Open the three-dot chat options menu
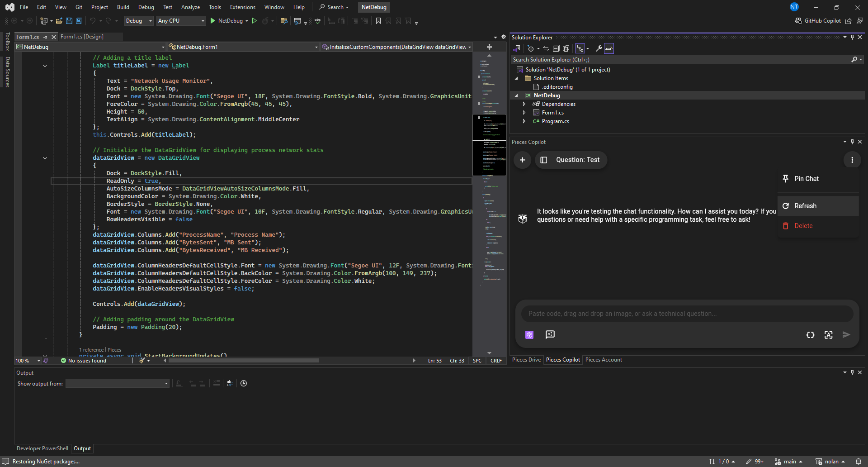The width and height of the screenshot is (868, 467). pyautogui.click(x=852, y=160)
